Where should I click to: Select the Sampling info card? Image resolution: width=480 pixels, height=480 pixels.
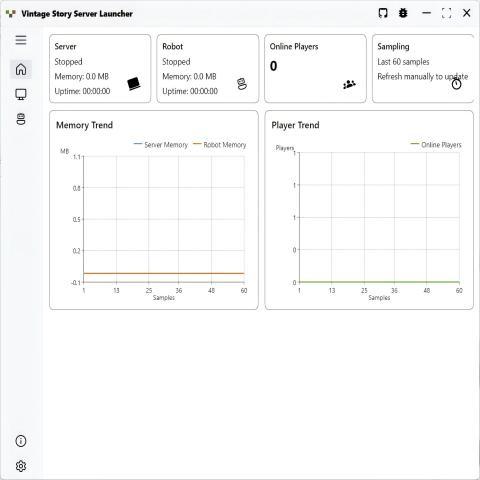coord(423,68)
